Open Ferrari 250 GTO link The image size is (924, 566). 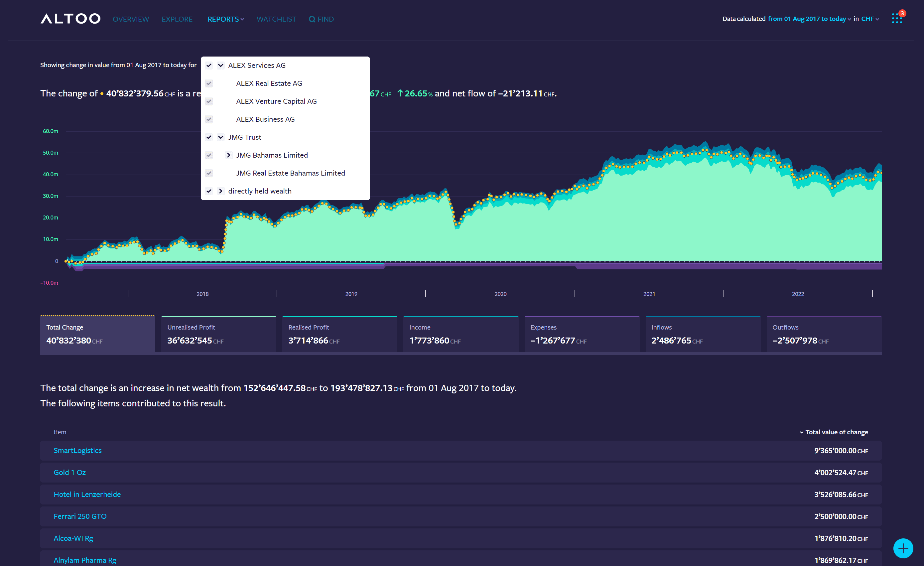coord(80,516)
